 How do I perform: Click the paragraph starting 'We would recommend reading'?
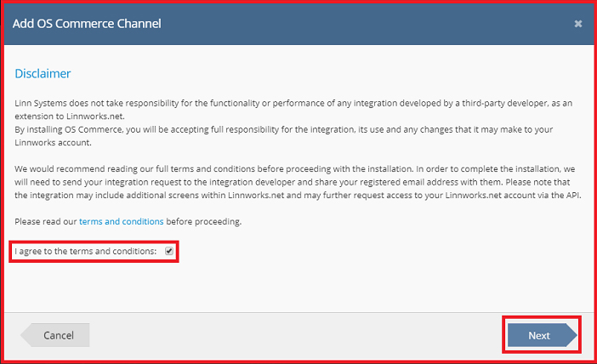click(x=298, y=182)
